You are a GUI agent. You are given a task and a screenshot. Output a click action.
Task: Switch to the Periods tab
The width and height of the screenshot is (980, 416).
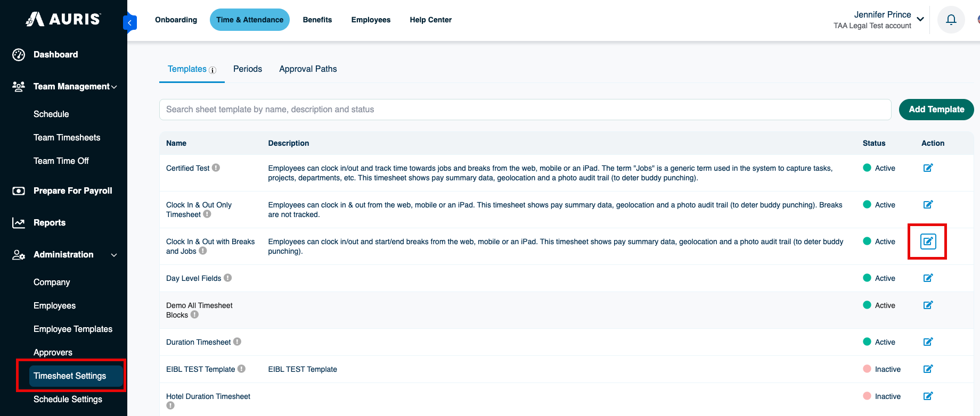248,69
